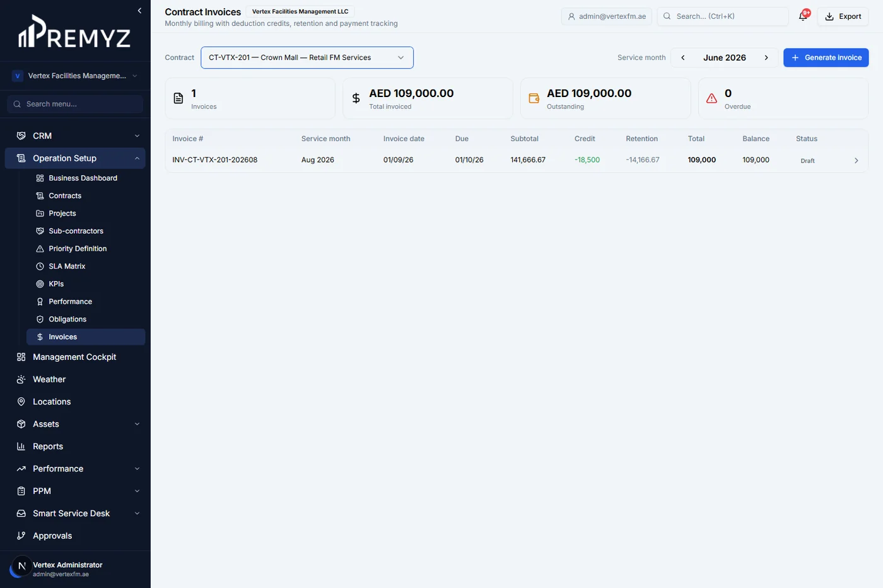Click the Export button

tap(843, 16)
